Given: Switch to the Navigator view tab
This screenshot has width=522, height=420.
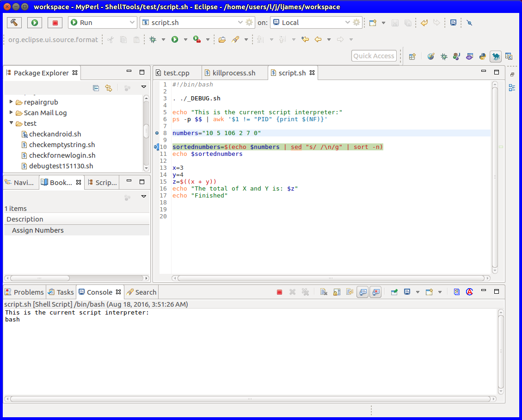Looking at the screenshot, I should coord(21,183).
